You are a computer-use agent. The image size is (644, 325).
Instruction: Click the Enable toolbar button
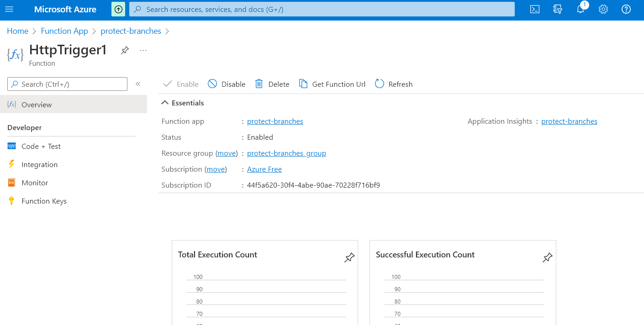[181, 84]
